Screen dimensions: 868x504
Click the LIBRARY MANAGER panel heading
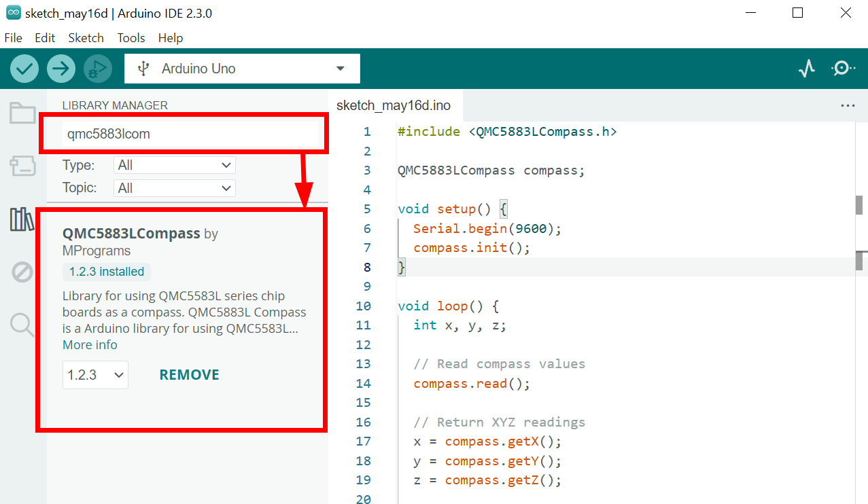click(115, 105)
